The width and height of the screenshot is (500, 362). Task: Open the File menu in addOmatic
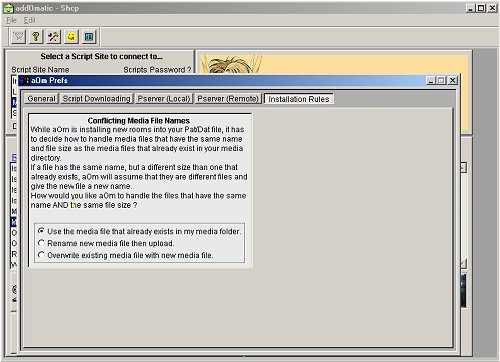[11, 20]
